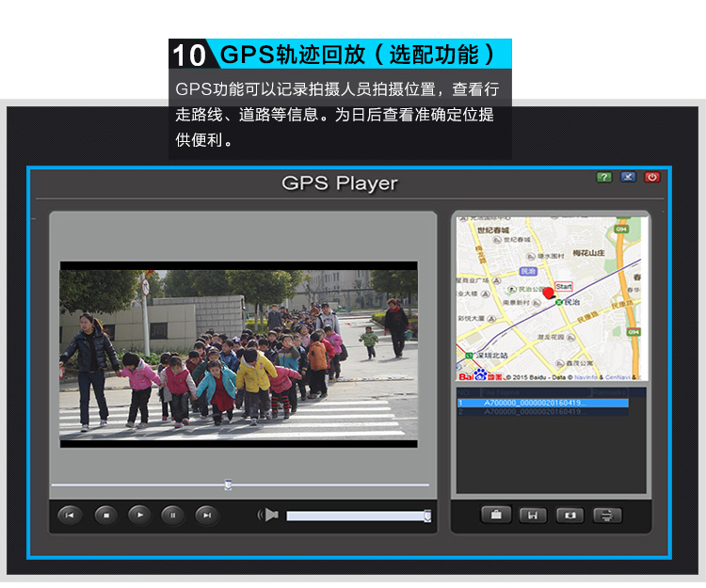
Task: Pause the video playback
Action: [x=173, y=515]
